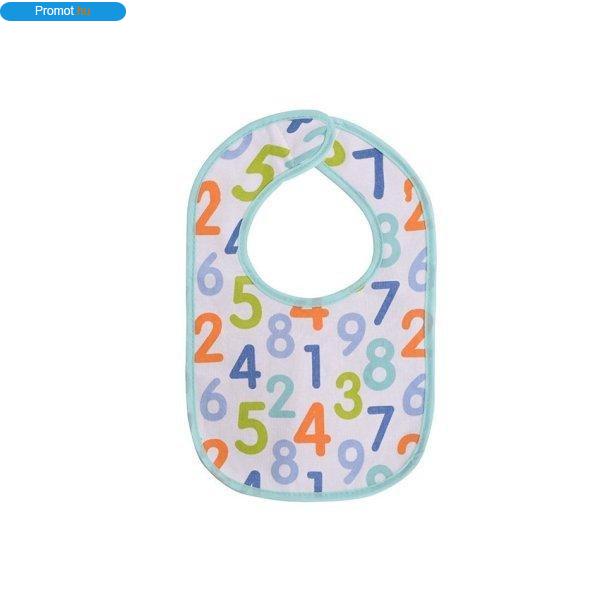
Task: Open the baby bib product image
Action: point(312,305)
